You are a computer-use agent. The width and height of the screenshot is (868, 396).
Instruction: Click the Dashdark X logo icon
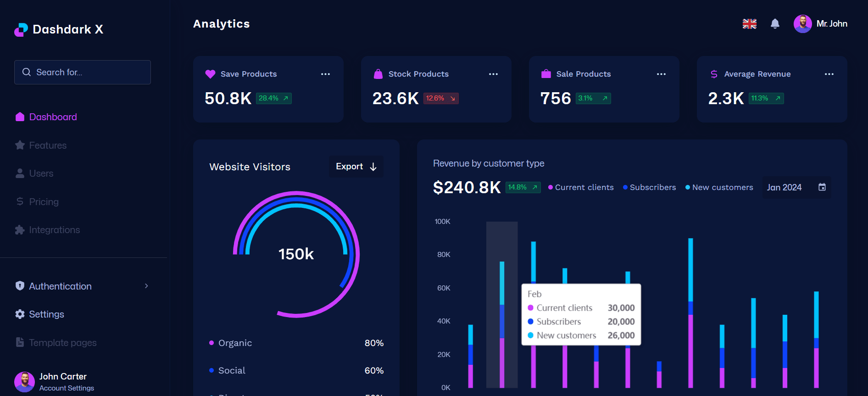click(21, 29)
